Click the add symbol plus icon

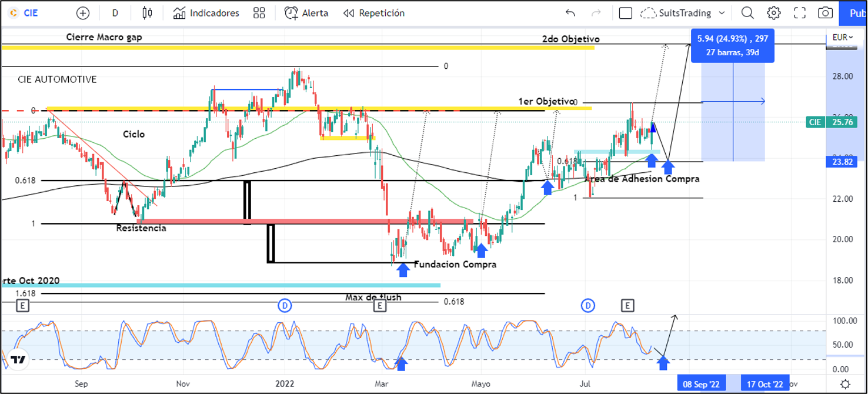pos(83,13)
